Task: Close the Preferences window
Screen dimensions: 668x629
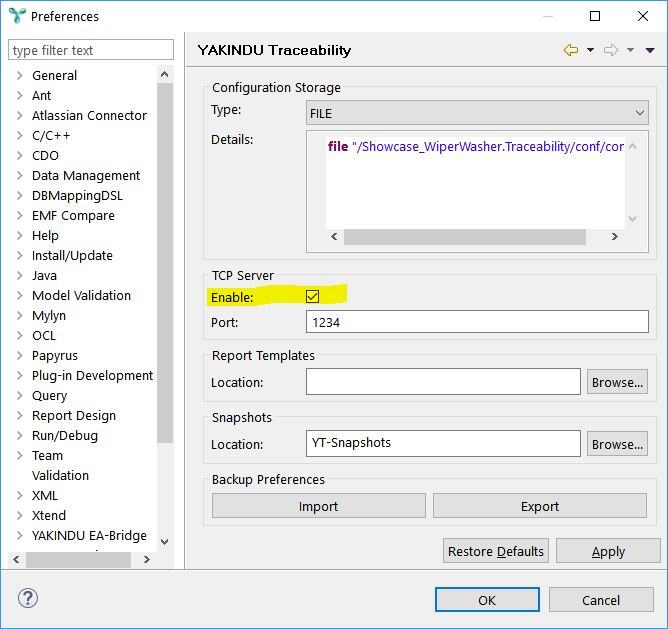Action: [643, 16]
